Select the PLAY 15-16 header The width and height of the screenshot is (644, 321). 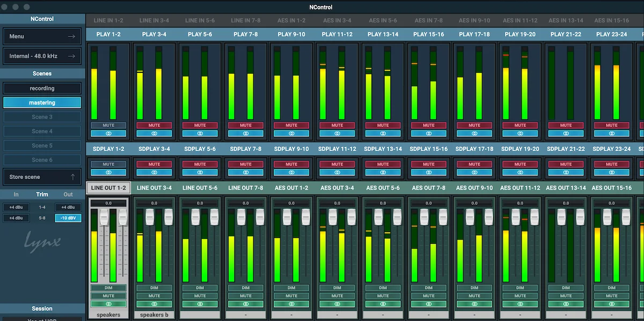pyautogui.click(x=428, y=34)
